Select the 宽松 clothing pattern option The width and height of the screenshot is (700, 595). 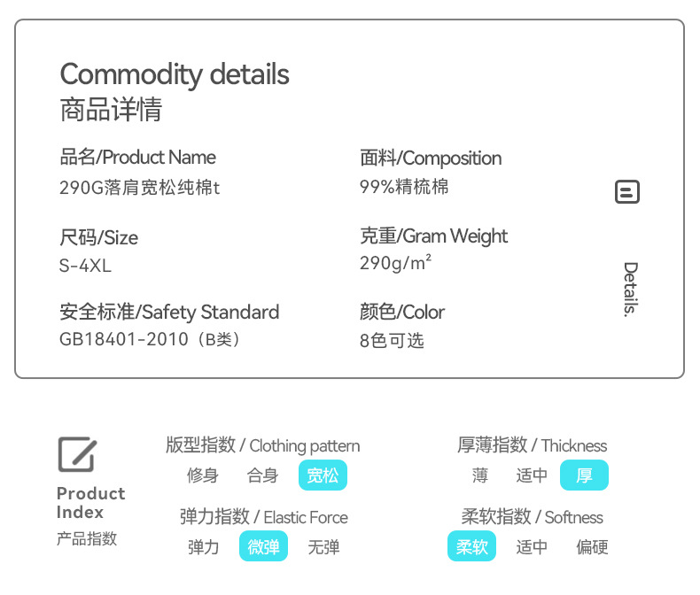point(323,475)
